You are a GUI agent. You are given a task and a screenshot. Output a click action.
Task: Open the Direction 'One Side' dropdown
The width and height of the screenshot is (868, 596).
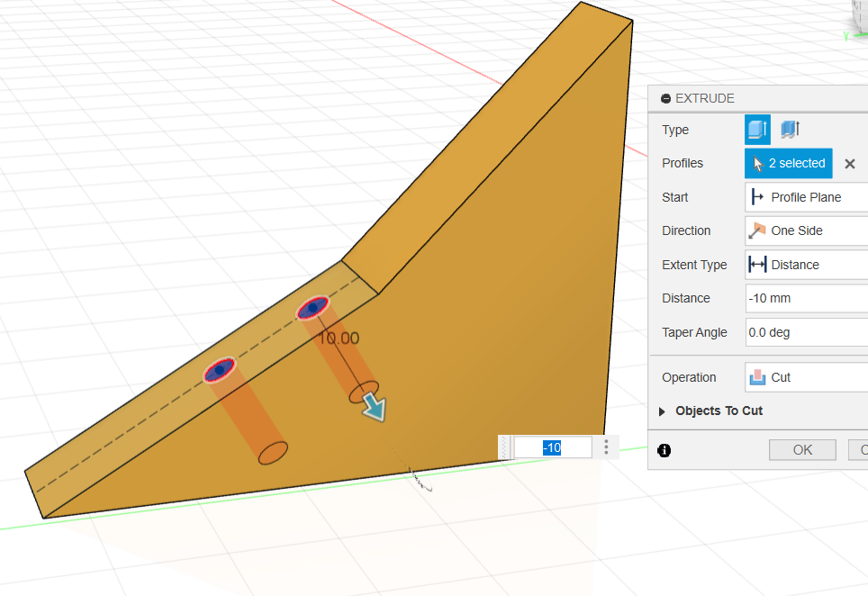806,230
